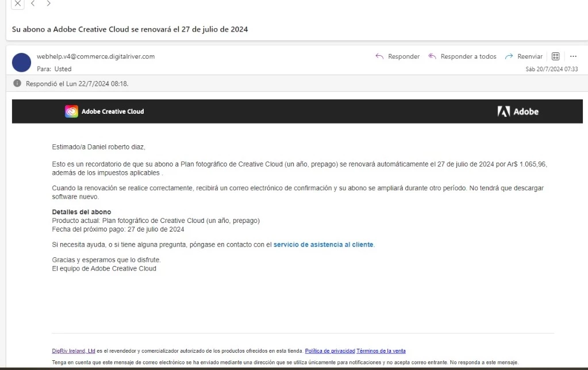Click the Responder button label
This screenshot has width=588, height=370.
(403, 56)
